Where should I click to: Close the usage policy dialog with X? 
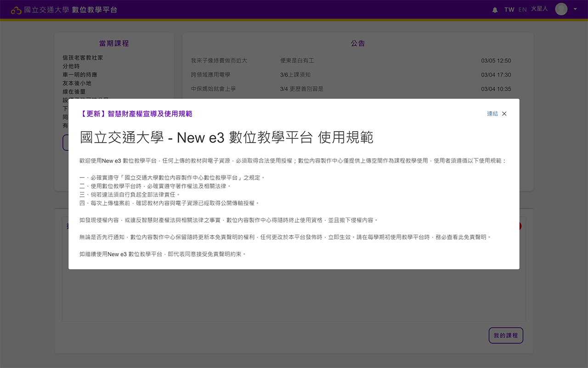[504, 114]
